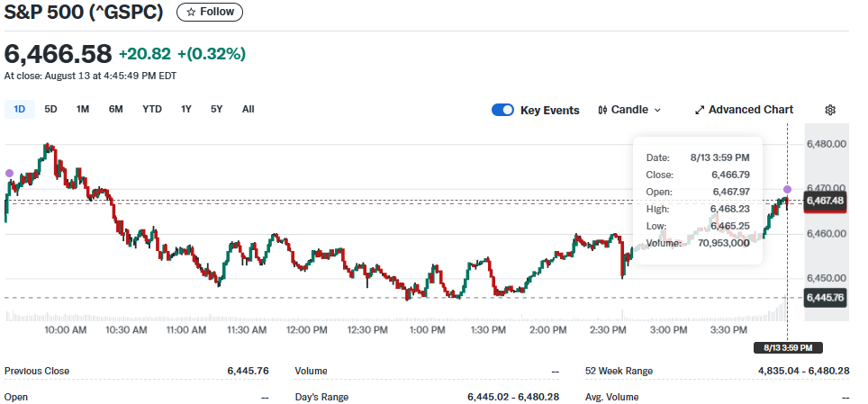Open chart settings gear icon
Image resolution: width=868 pixels, height=404 pixels.
point(830,110)
